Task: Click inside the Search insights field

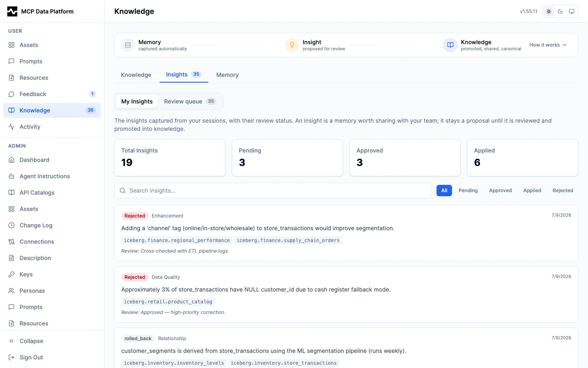Action: (x=273, y=191)
